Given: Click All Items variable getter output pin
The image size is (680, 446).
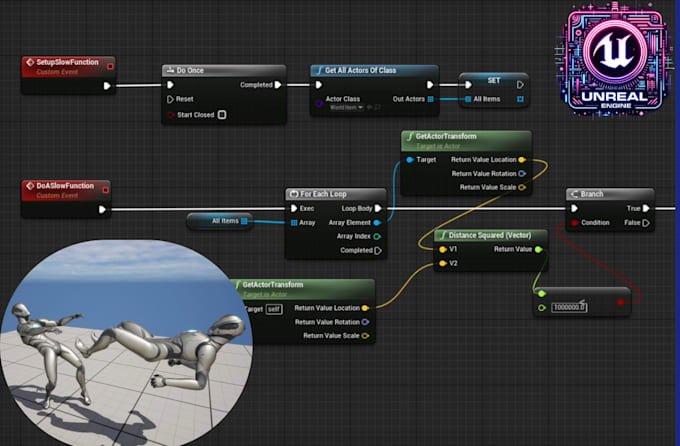Looking at the screenshot, I should tap(244, 221).
